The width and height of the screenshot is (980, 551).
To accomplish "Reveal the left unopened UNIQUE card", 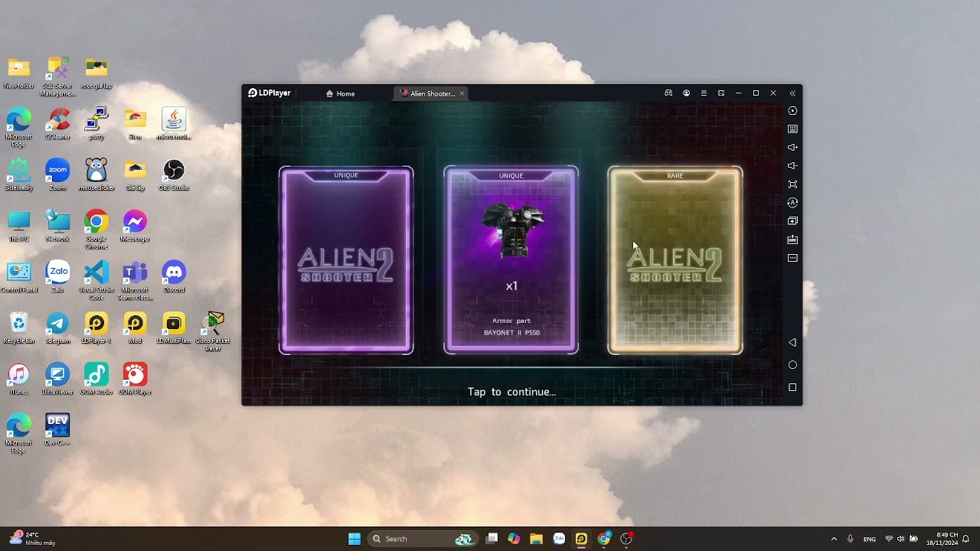I will point(346,260).
